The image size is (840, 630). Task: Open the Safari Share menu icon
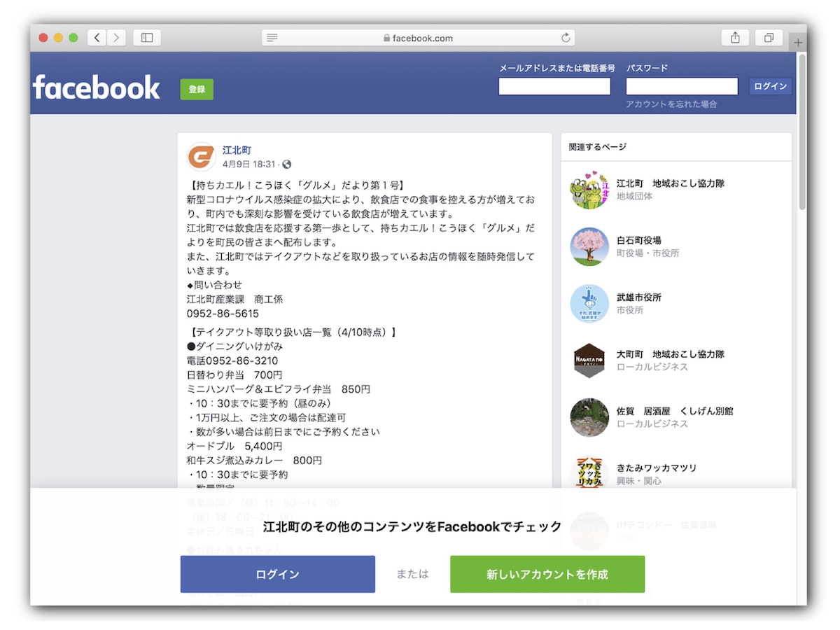click(x=735, y=38)
